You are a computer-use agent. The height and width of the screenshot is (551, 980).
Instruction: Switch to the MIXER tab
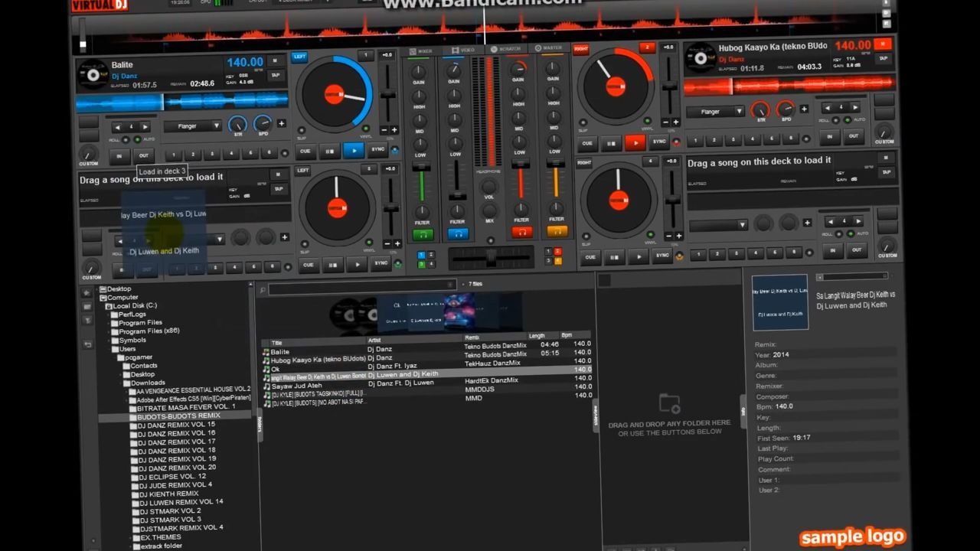421,51
